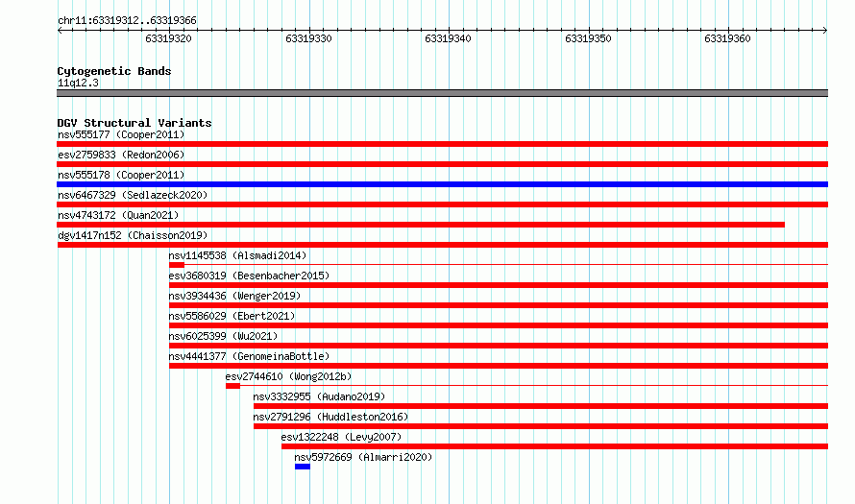This screenshot has width=855, height=504.
Task: Click the small red block under nsv1145538
Action: 177,265
